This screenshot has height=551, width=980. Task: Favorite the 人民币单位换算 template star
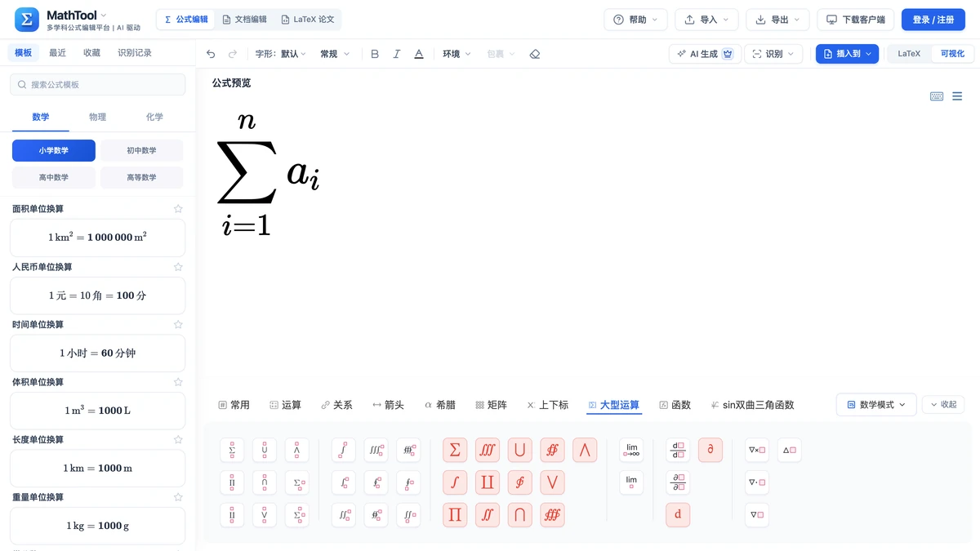178,267
